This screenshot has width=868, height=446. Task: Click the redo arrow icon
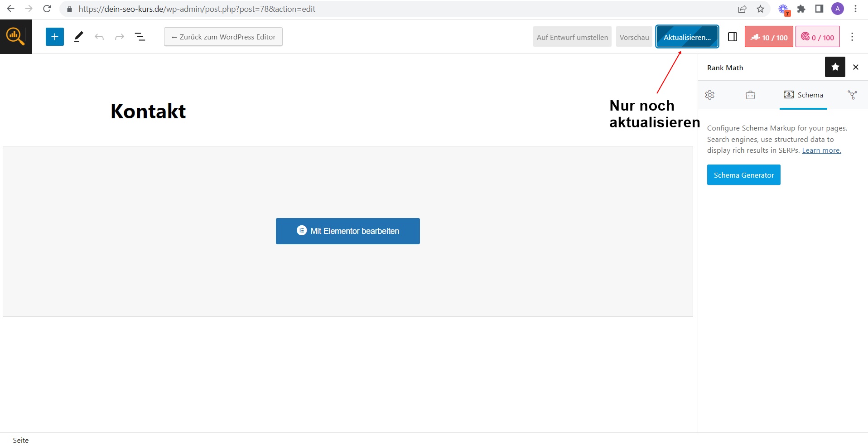120,37
